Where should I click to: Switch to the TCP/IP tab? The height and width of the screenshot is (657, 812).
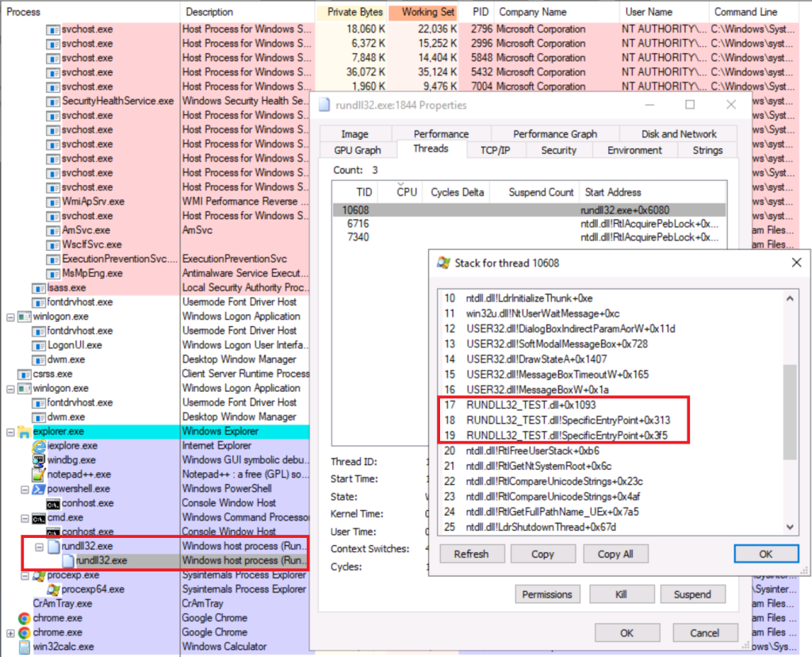(495, 150)
